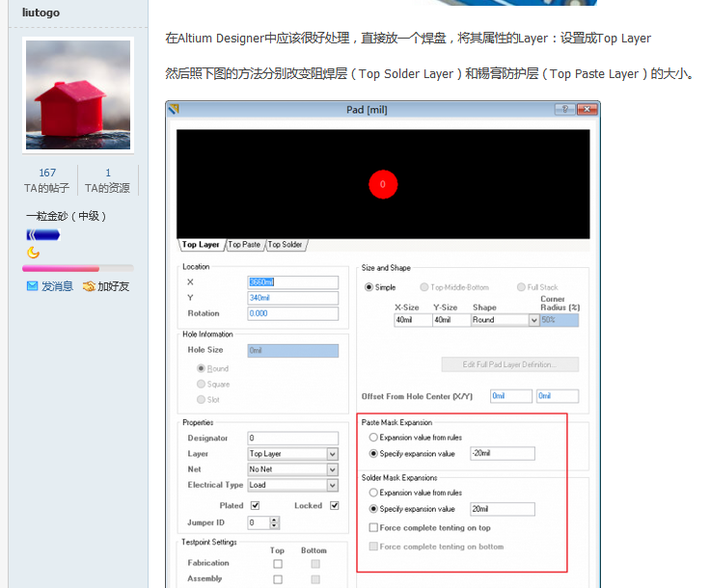This screenshot has width=710, height=588.
Task: Toggle Force complete tenting on bottom
Action: pos(373,547)
